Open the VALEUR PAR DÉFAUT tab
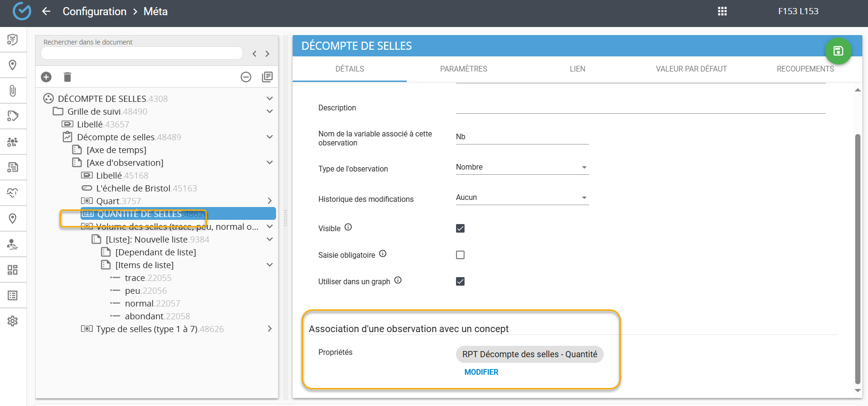Screen dimensions: 868x406 (x=691, y=69)
